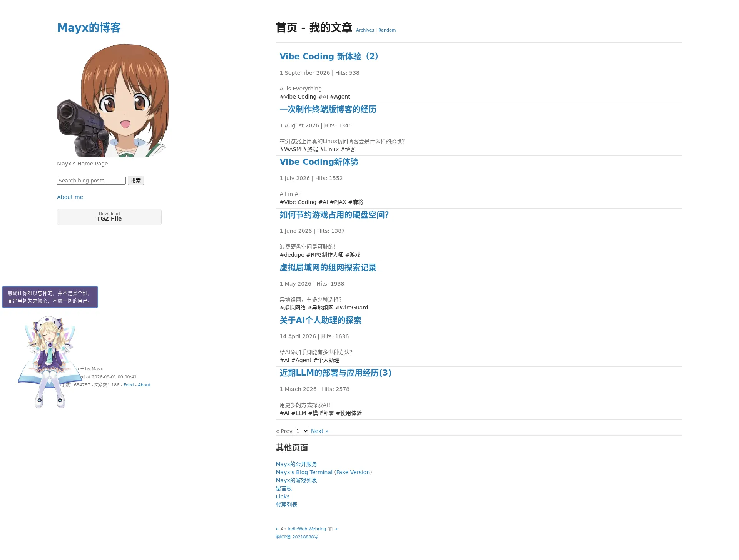The width and height of the screenshot is (739, 560).
Task: Click text '异地组网，有多少种选择?'
Action: [311, 299]
